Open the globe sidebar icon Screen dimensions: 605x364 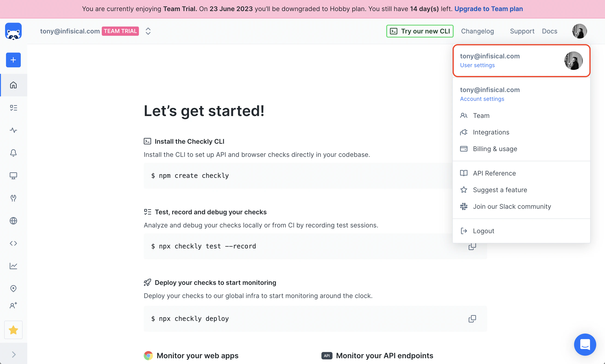[x=13, y=221]
